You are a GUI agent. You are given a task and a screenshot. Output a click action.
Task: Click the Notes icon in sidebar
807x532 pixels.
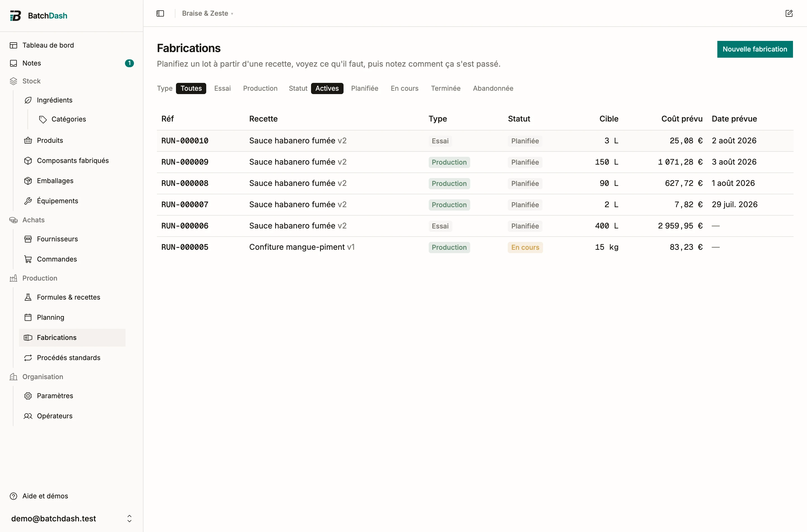pos(13,63)
